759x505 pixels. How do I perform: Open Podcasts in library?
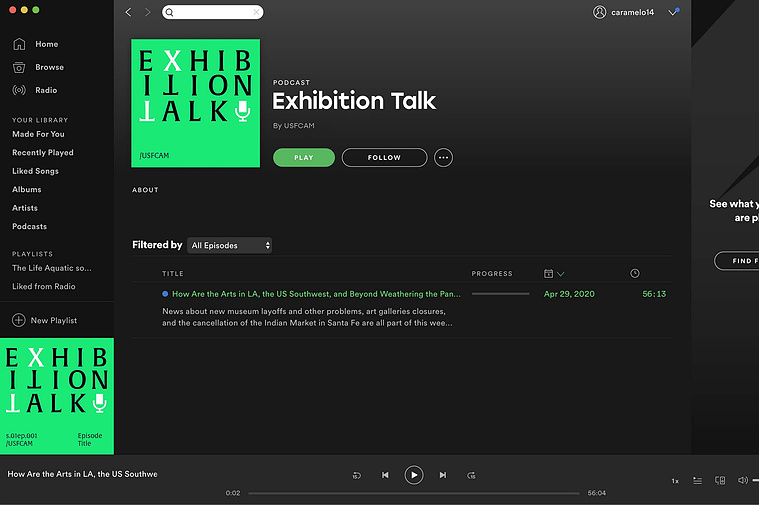click(30, 226)
